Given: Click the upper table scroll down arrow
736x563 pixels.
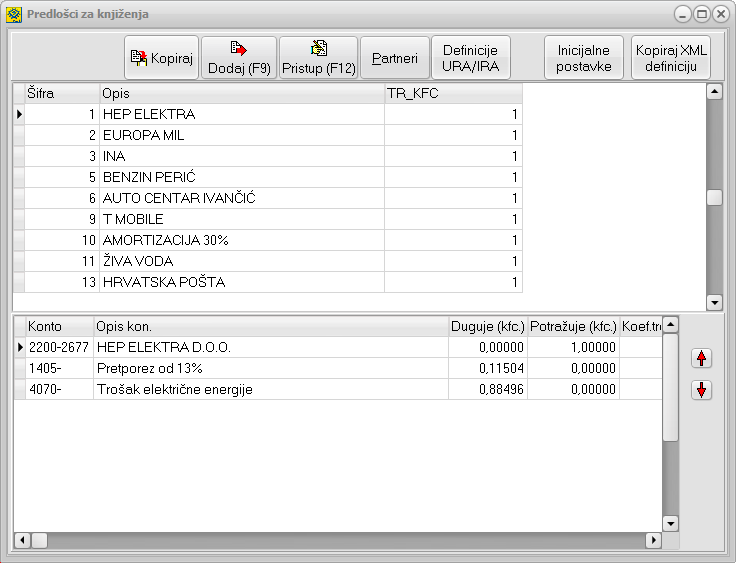Looking at the screenshot, I should 714,302.
